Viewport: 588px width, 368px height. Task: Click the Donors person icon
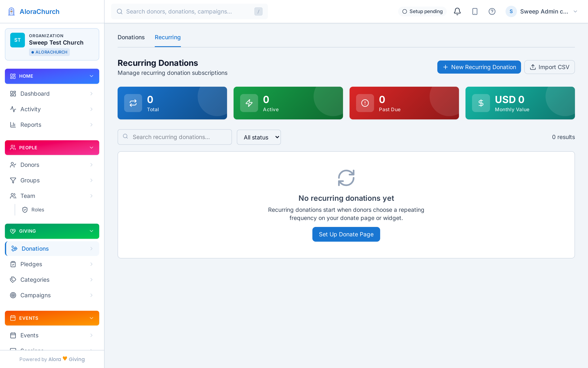click(x=13, y=165)
